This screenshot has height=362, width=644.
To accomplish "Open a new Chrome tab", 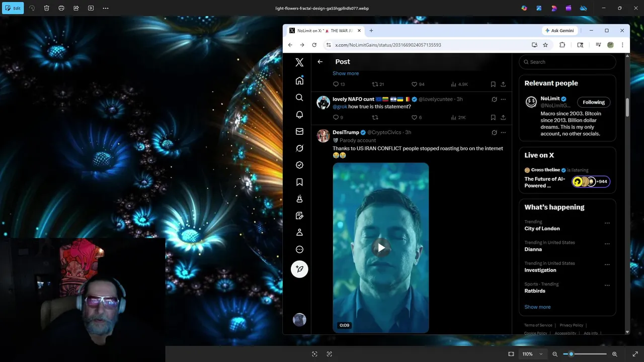I will [x=371, y=31].
